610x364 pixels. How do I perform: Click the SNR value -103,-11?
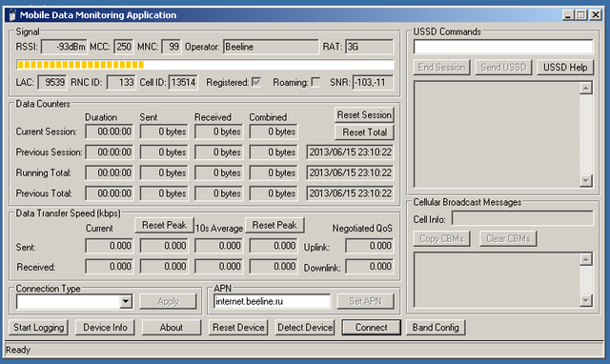[x=373, y=83]
